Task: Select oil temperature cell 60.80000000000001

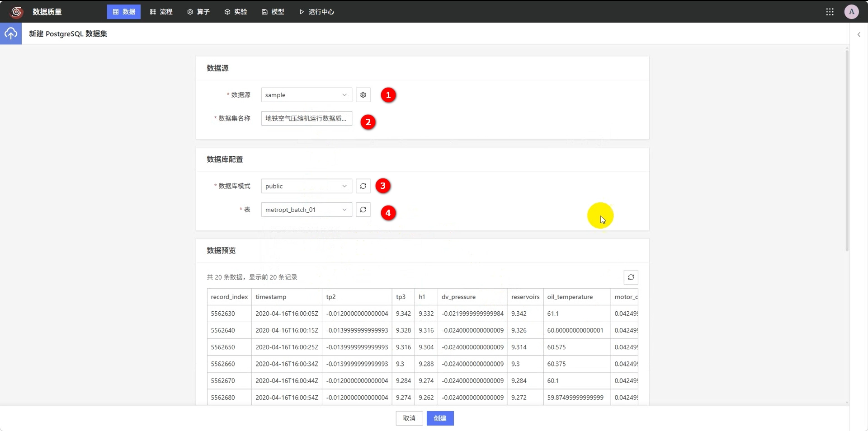Action: [577, 330]
